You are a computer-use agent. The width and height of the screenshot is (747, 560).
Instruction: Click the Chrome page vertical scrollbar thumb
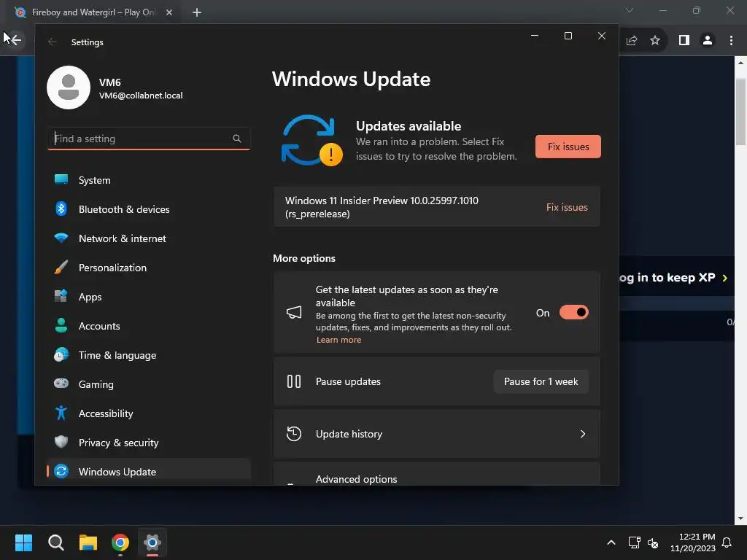(741, 112)
